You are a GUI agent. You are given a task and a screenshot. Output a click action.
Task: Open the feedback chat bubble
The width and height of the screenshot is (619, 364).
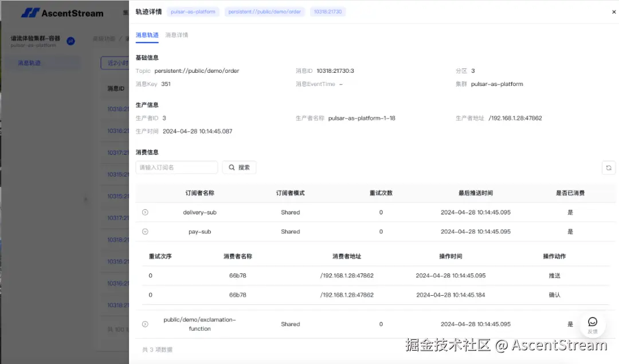pos(593,323)
